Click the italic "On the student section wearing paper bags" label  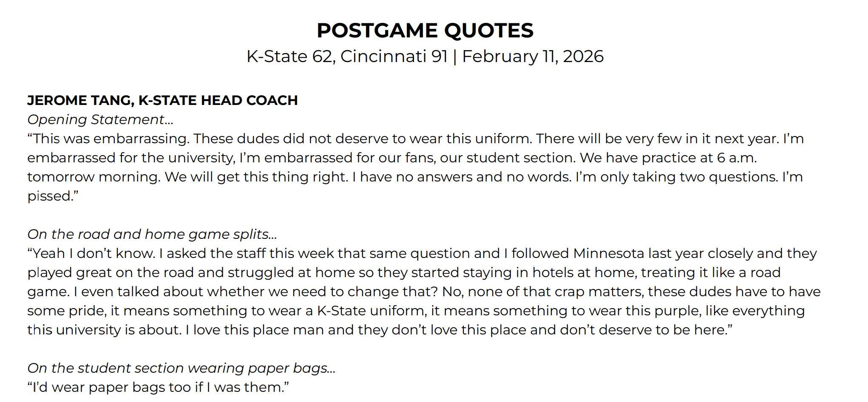pos(181,368)
